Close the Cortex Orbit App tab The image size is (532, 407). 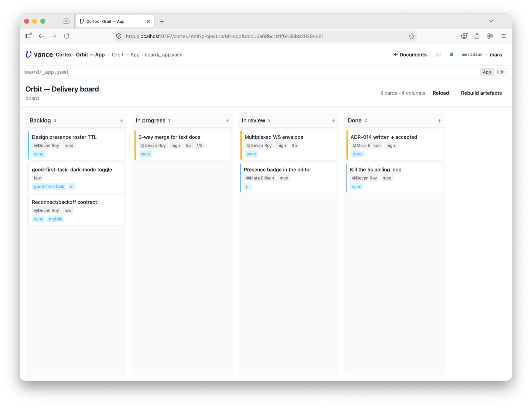tap(148, 21)
